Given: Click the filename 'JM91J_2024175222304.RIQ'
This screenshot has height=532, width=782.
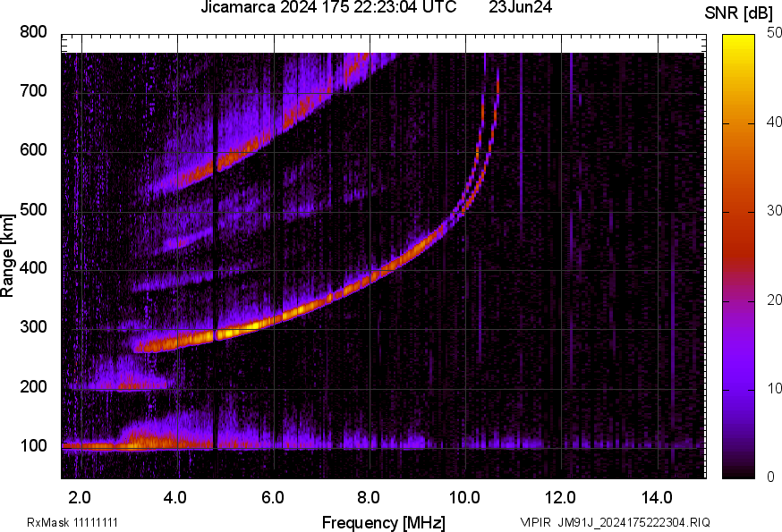Looking at the screenshot, I should [x=633, y=522].
